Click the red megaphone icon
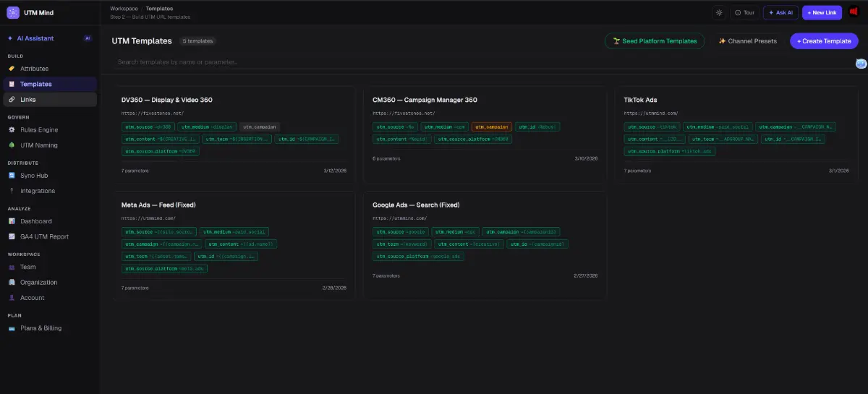The height and width of the screenshot is (394, 868). click(x=853, y=12)
